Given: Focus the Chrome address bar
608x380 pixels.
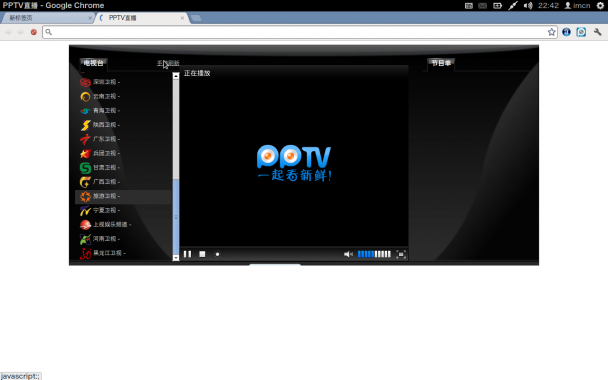Looking at the screenshot, I should click(300, 32).
